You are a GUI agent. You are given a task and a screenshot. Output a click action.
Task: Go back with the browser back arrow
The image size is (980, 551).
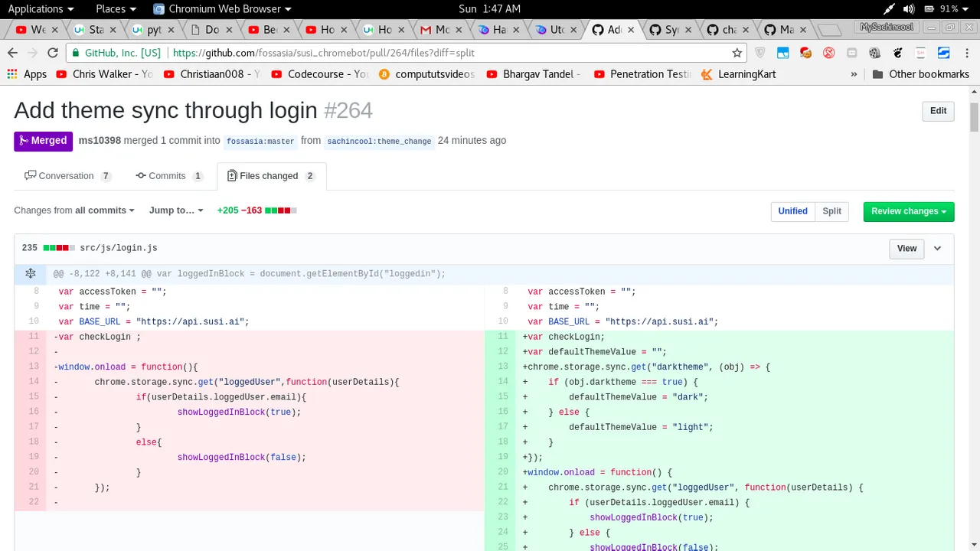(12, 53)
